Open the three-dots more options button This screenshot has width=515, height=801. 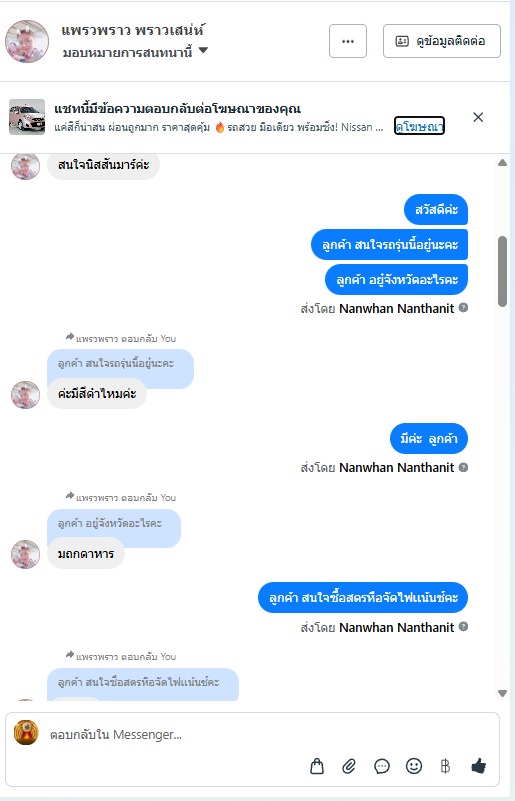tap(348, 41)
